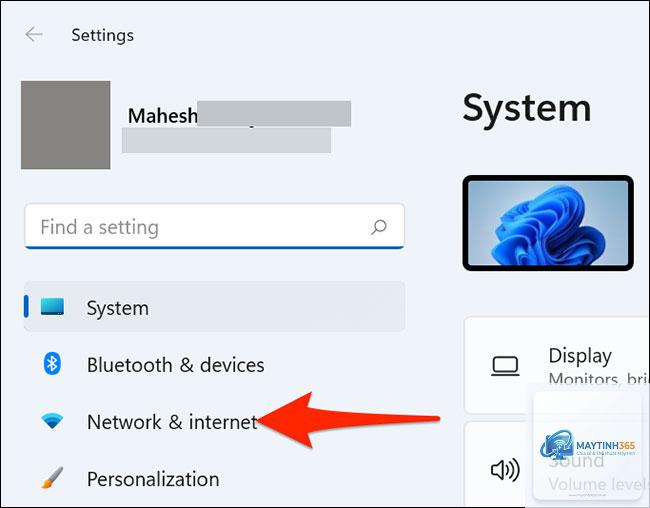Click the Settings window title
Image resolution: width=650 pixels, height=508 pixels.
(x=102, y=35)
